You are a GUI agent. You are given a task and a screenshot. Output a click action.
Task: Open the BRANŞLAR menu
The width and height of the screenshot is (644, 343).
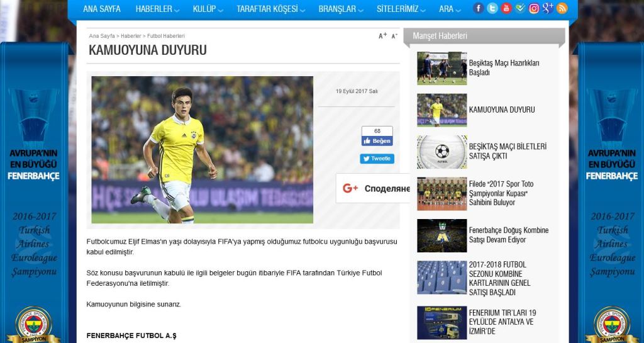(341, 9)
